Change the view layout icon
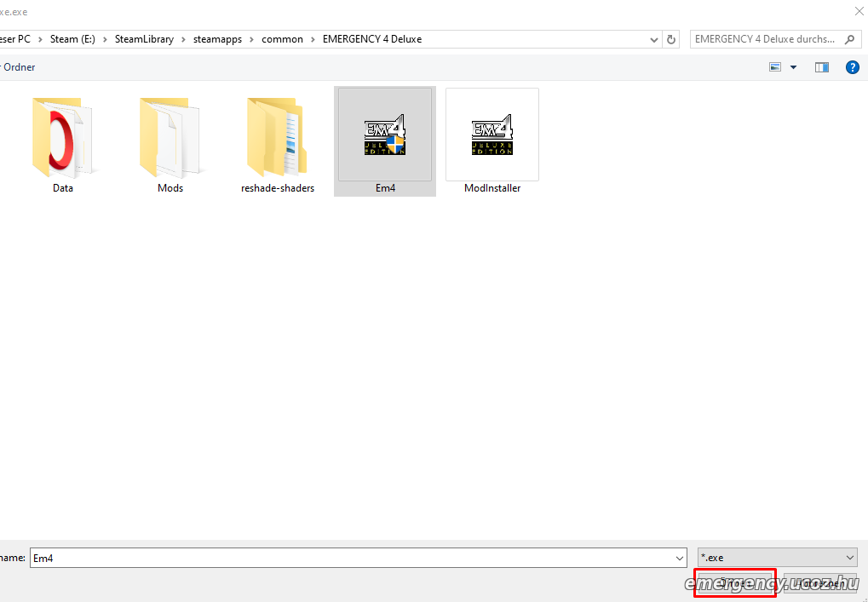Screen dimensions: 868x602 coord(775,67)
